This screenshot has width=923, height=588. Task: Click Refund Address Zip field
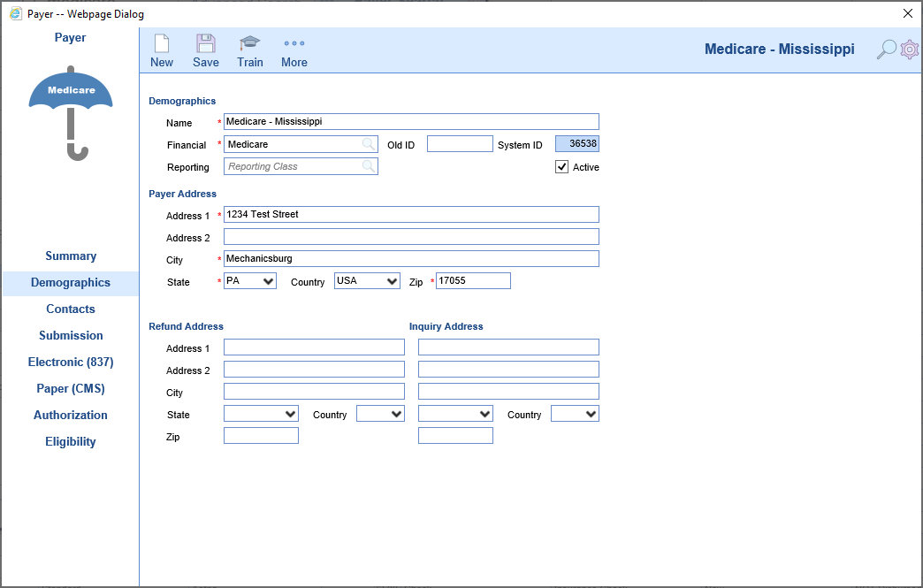pyautogui.click(x=262, y=436)
